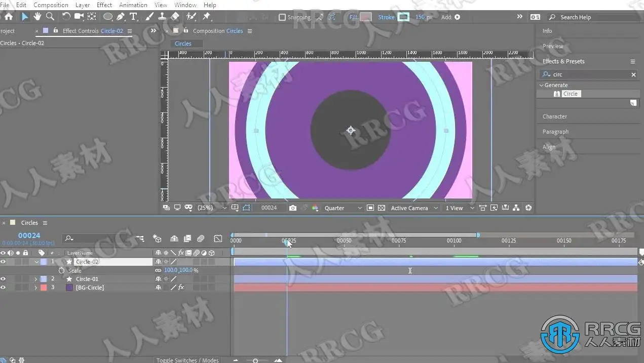The image size is (644, 363).
Task: Open the 1 View layout dropdown
Action: pyautogui.click(x=460, y=208)
